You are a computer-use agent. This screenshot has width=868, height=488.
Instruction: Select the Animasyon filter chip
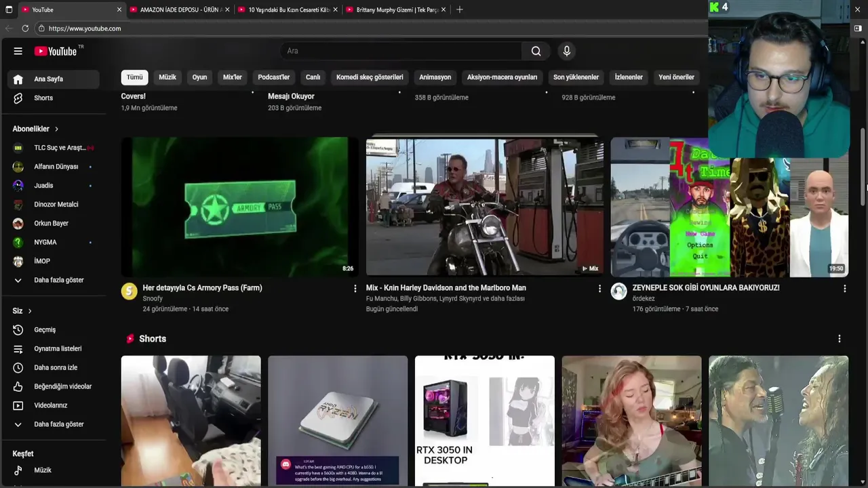pos(435,77)
